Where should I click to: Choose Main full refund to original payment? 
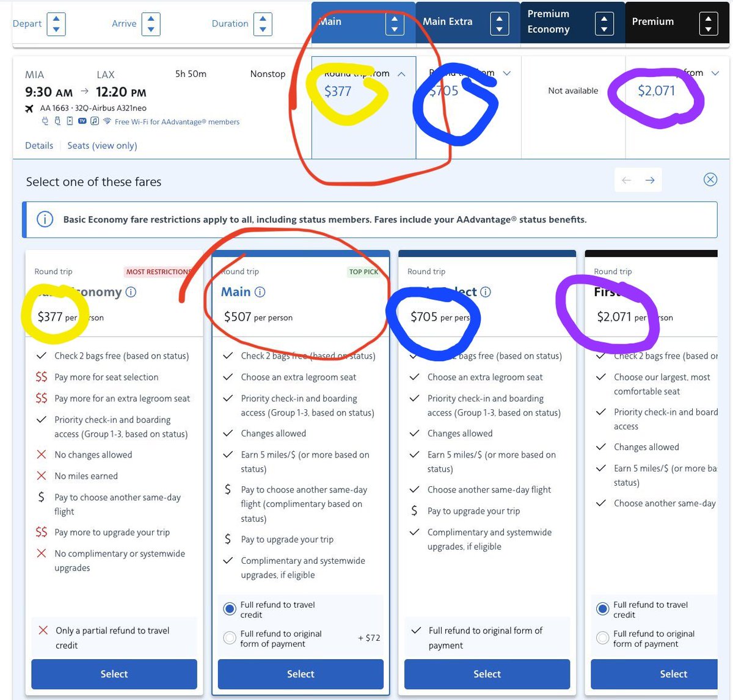pos(230,638)
